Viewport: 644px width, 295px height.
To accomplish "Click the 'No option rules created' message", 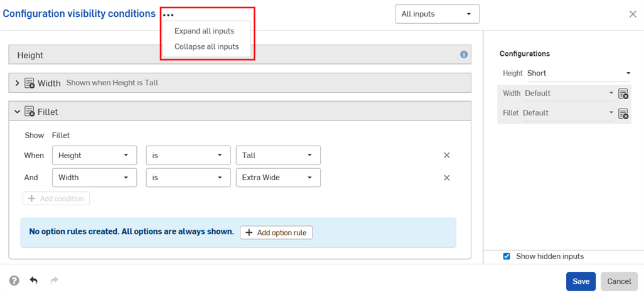I will pos(131,232).
